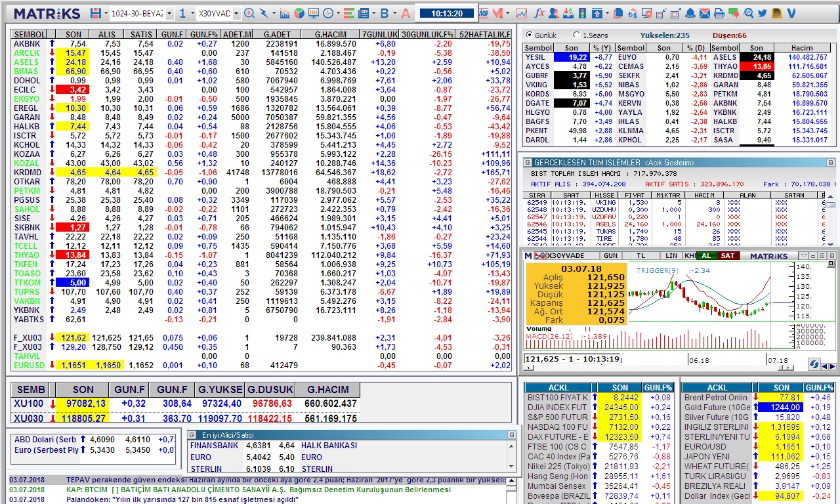Select the 1.Seans radio button
Viewport: 840px width, 504px height.
point(576,35)
